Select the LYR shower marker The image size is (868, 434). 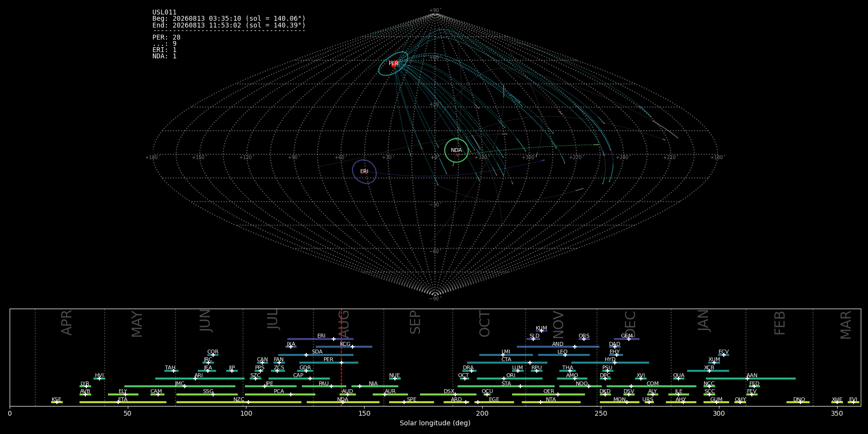click(x=86, y=386)
